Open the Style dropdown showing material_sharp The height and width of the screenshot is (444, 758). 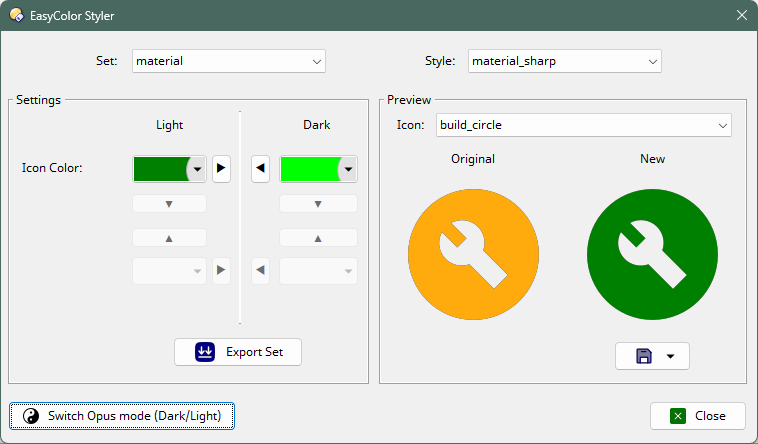tap(564, 61)
